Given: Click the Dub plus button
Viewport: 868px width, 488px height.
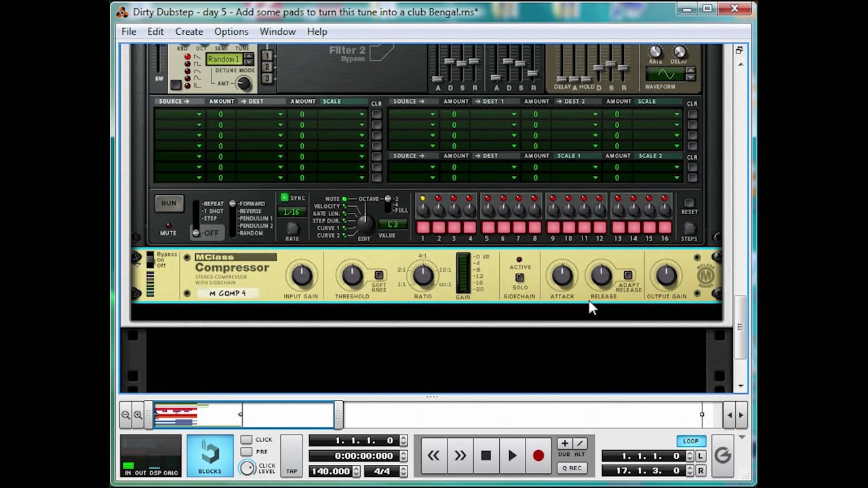Looking at the screenshot, I should (x=564, y=444).
